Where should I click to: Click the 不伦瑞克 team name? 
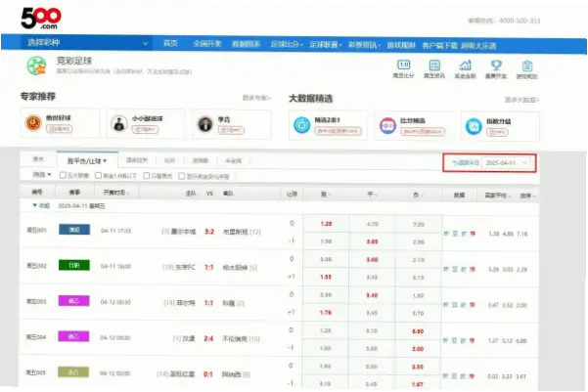tap(235, 339)
